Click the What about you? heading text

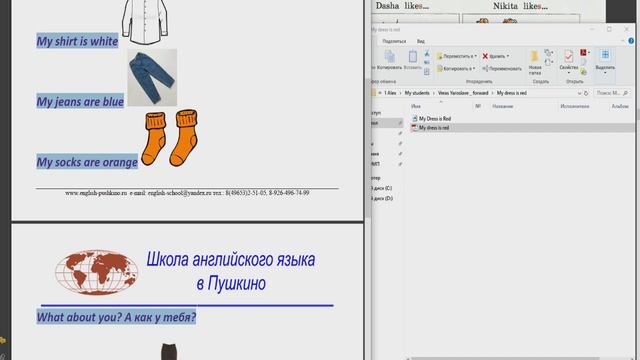[x=116, y=317]
